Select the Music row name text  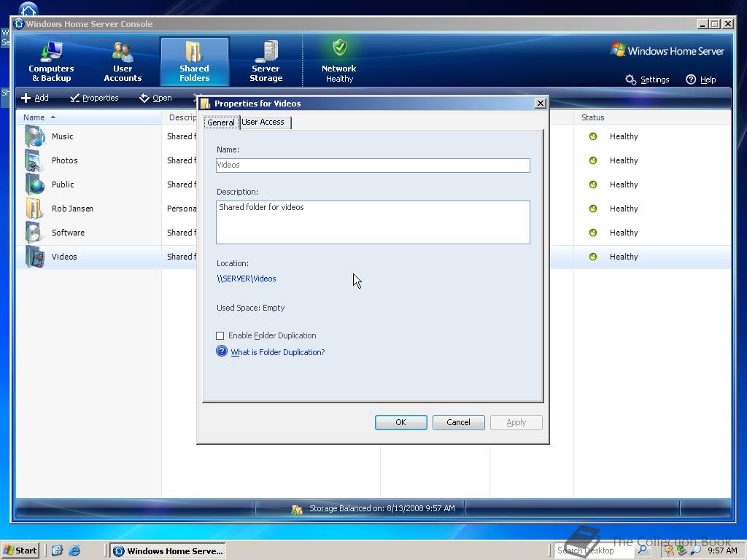click(63, 136)
